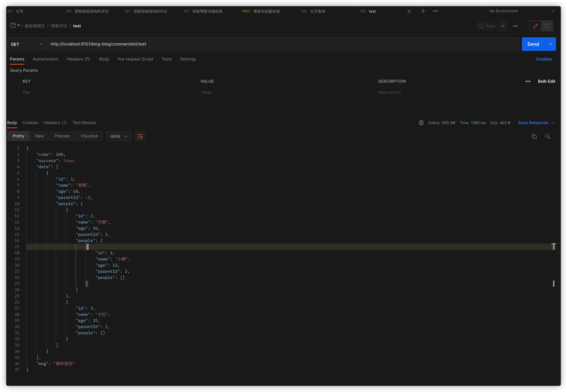Click the new tab plus icon
This screenshot has width=567, height=392.
click(423, 11)
